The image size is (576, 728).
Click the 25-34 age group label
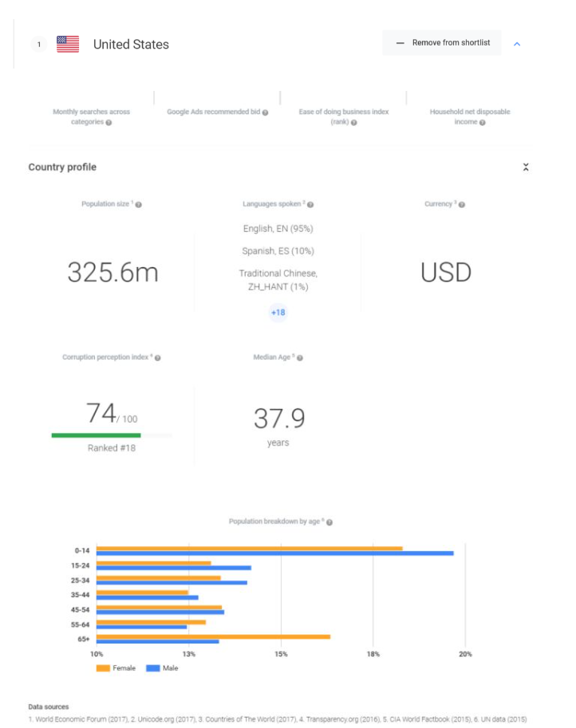point(80,580)
